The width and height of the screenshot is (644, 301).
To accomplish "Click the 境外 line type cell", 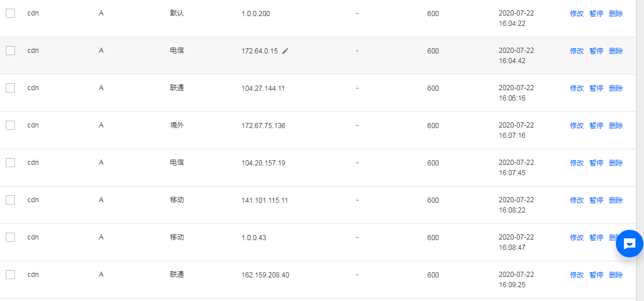I will pos(177,125).
